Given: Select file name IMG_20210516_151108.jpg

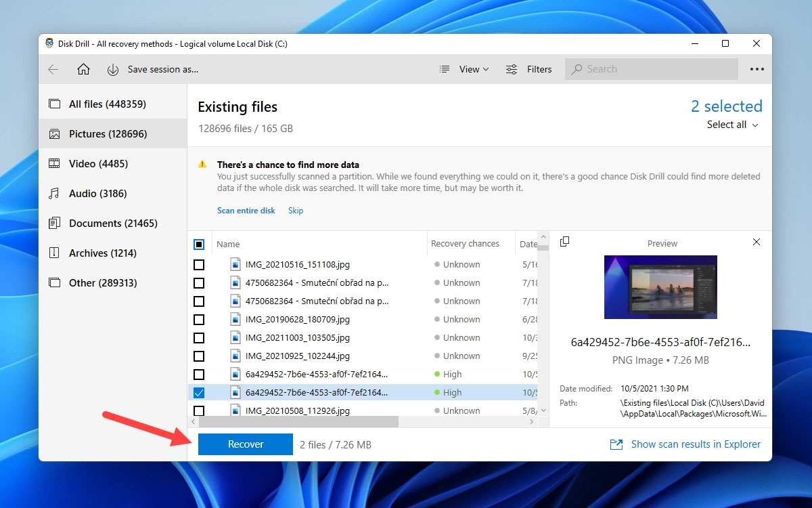Looking at the screenshot, I should pos(298,265).
